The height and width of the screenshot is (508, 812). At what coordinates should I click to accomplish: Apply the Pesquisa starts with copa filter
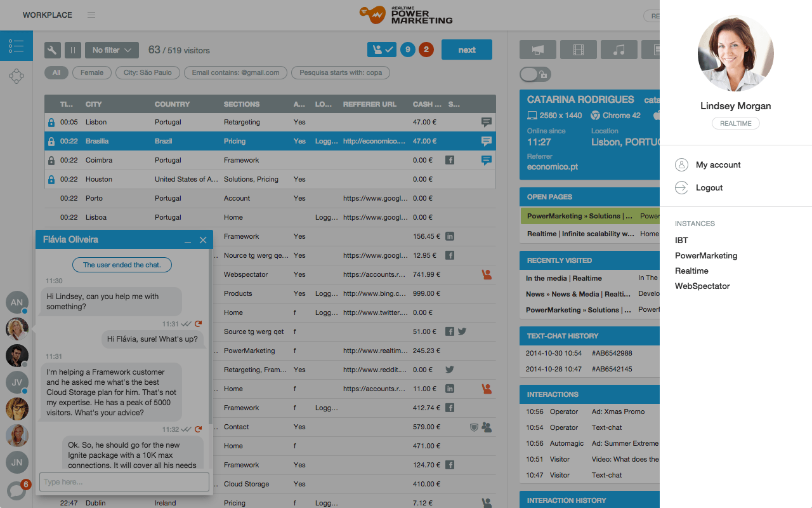pos(341,72)
